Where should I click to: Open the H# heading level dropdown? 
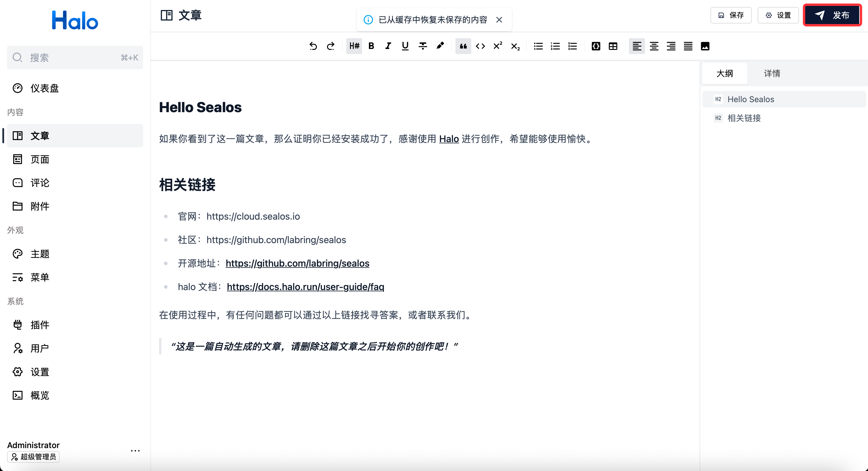[x=354, y=46]
